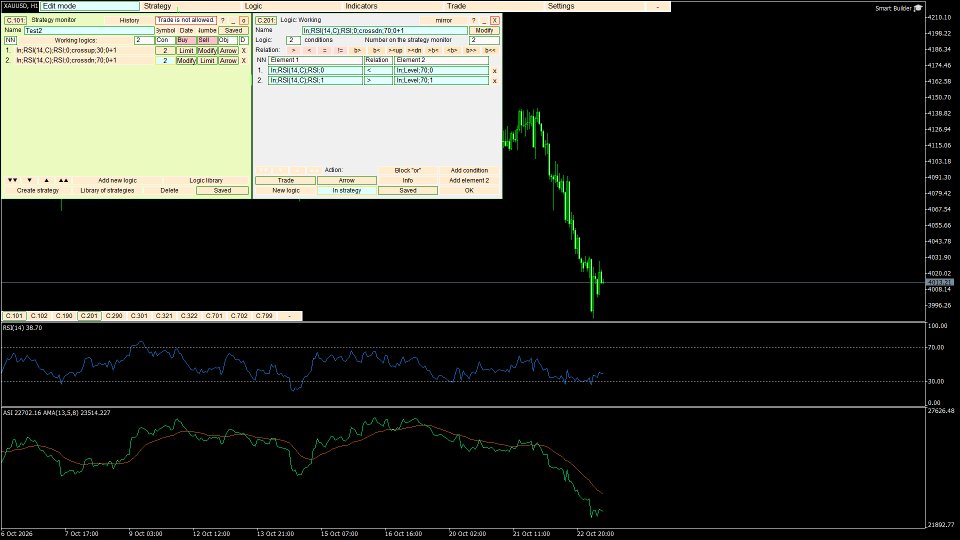Image resolution: width=960 pixels, height=540 pixels.
Task: Select the ><up cross-up relation button
Action: (396, 50)
